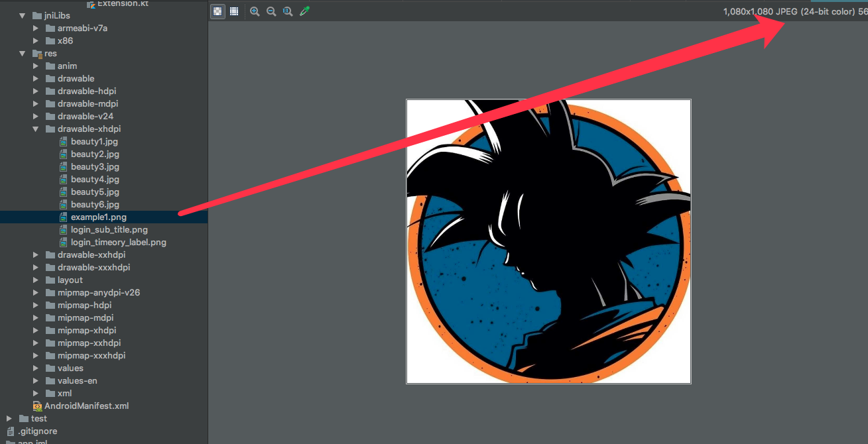Expand the x86 folder arrow

[36, 40]
